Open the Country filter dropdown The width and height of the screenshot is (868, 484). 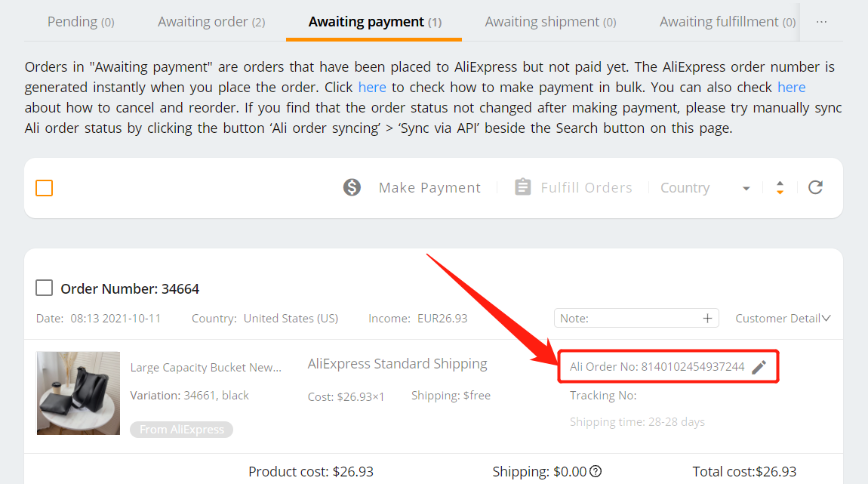pos(705,188)
